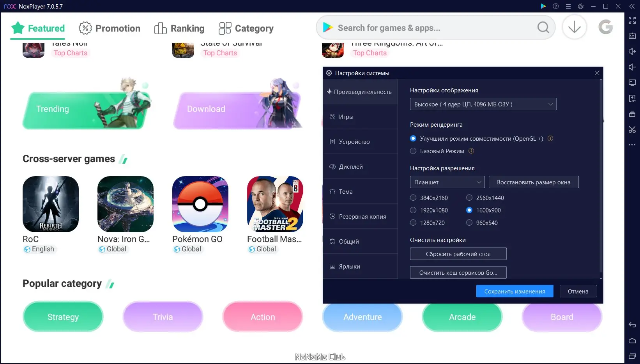Expand the Планшет resolution type dropdown
Image resolution: width=640 pixels, height=364 pixels.
pos(447,182)
